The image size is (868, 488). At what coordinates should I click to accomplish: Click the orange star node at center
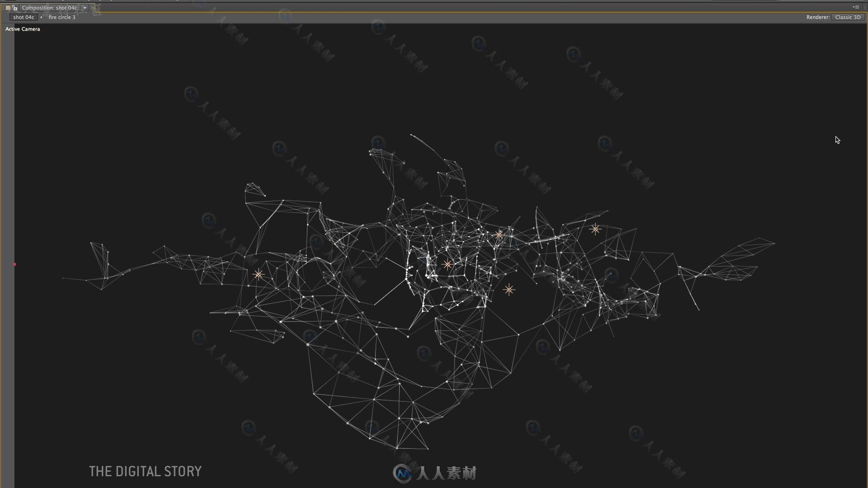(448, 264)
